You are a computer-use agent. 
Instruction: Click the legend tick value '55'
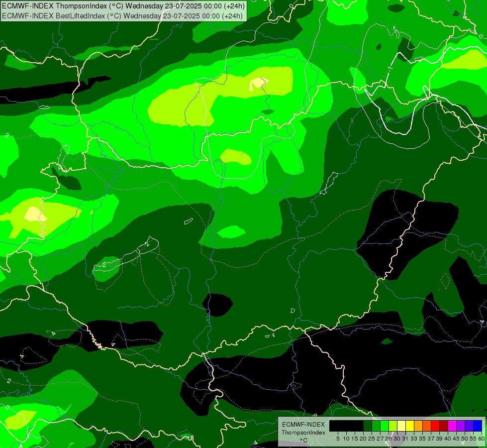click(473, 439)
